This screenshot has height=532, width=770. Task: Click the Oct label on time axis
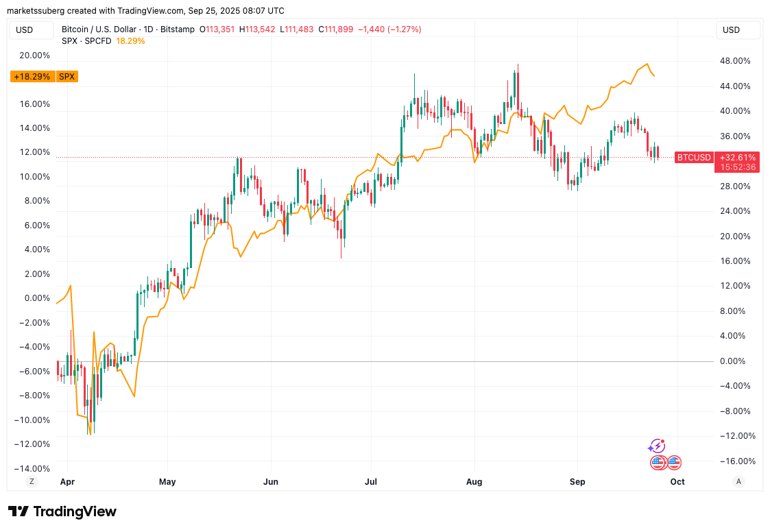coord(677,481)
